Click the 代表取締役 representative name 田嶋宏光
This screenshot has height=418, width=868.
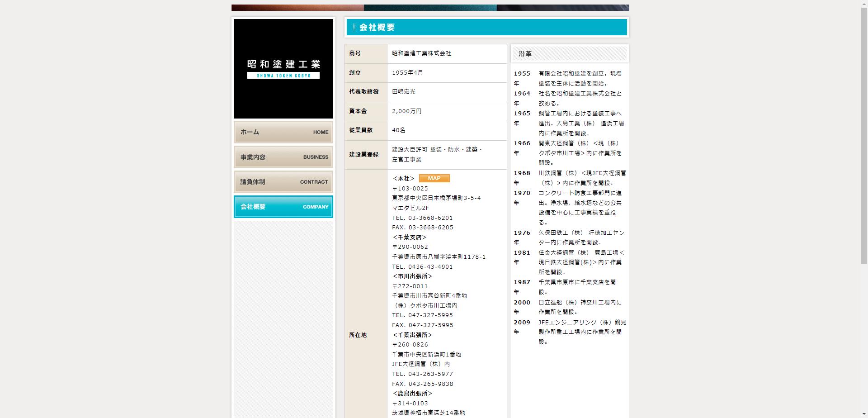[x=403, y=91]
